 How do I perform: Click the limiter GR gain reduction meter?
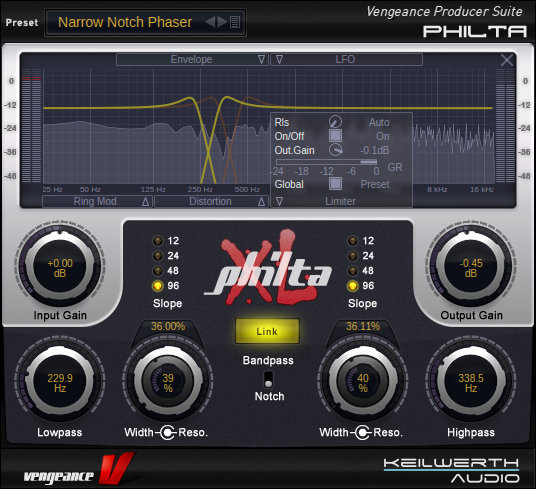coord(326,162)
